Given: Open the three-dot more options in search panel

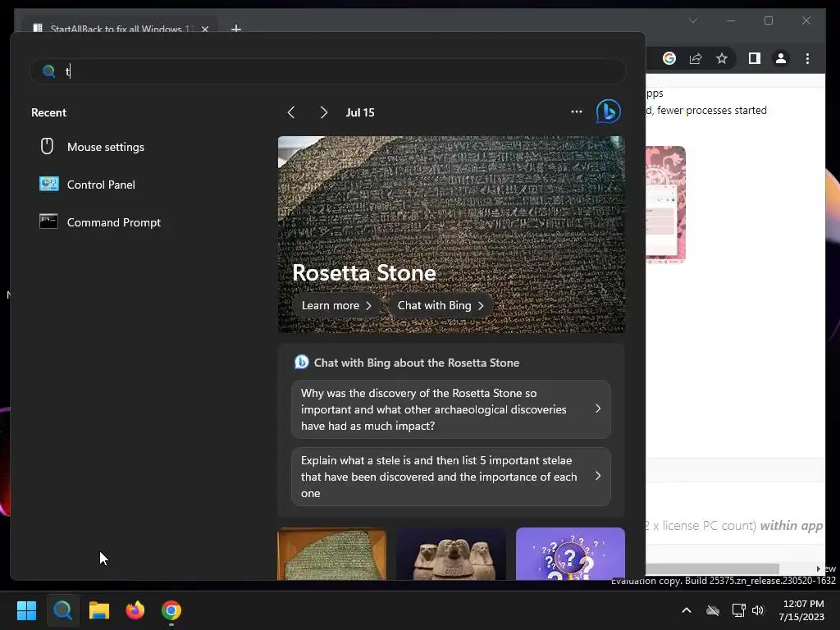Looking at the screenshot, I should point(577,112).
